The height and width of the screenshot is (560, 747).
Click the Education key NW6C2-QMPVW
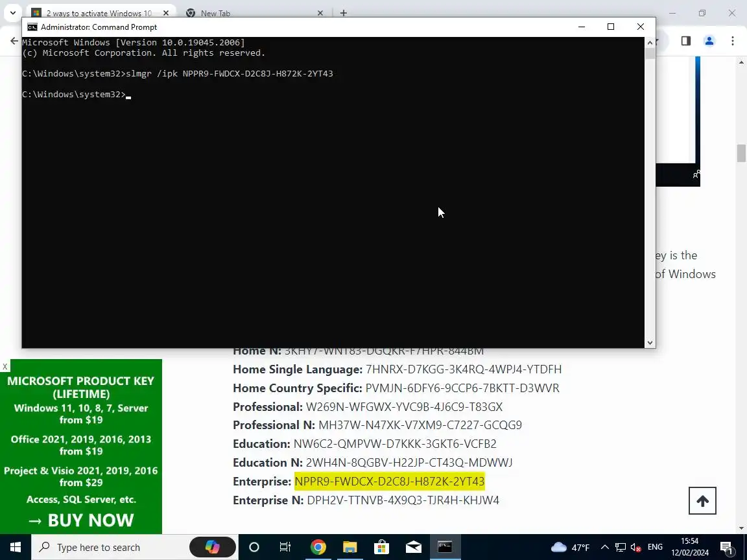[395, 444]
